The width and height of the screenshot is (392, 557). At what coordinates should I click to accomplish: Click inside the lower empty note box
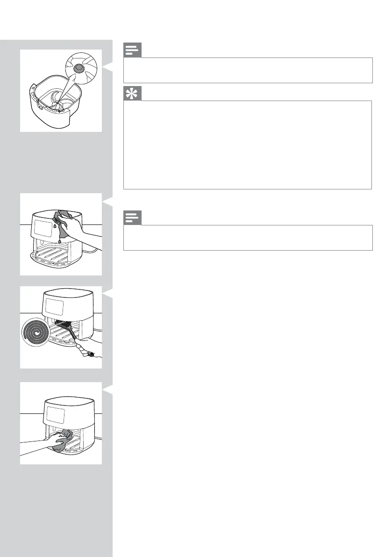coord(248,238)
